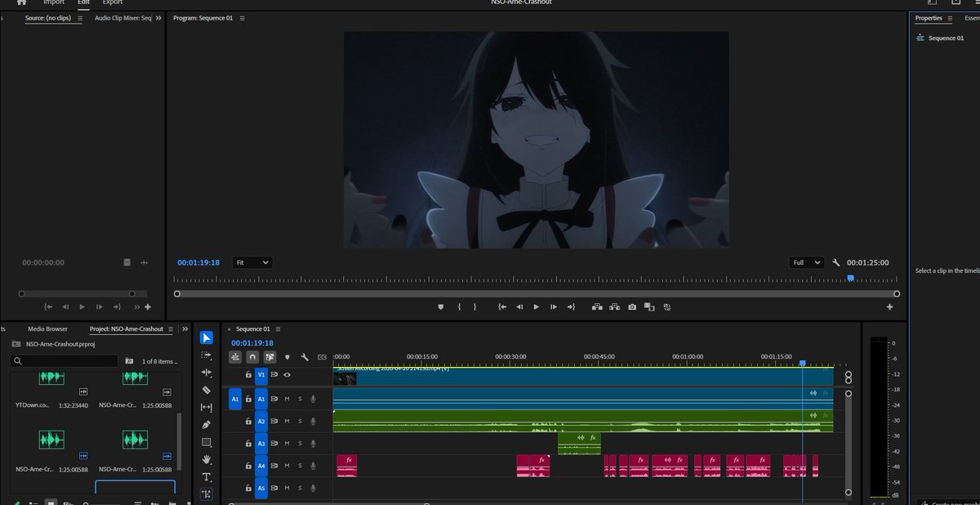Select the Track Select Forward tool
The image size is (980, 505).
(207, 355)
